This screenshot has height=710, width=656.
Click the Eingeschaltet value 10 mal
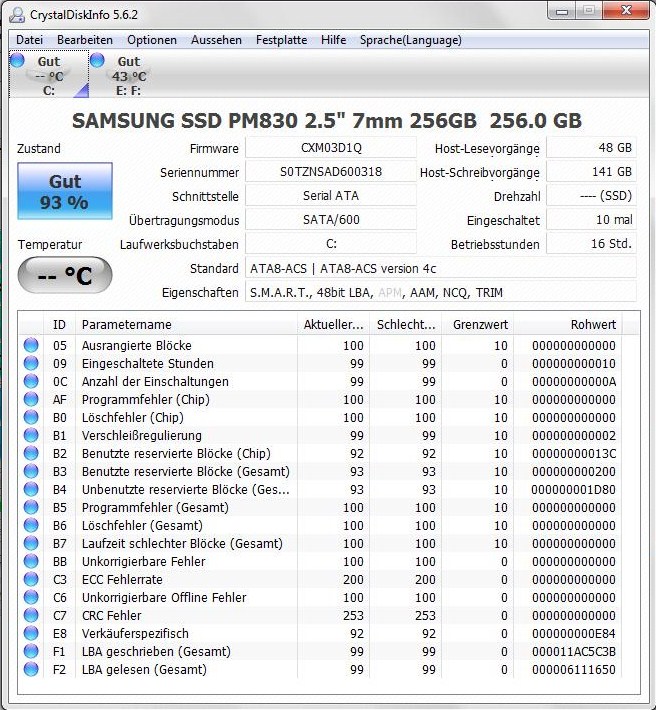pyautogui.click(x=591, y=220)
